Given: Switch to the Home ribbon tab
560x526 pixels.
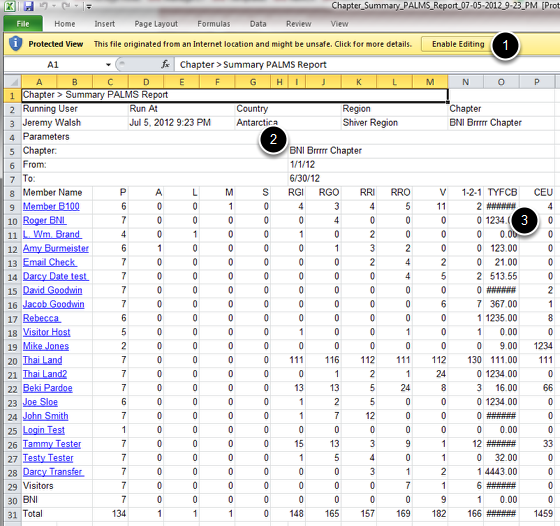Looking at the screenshot, I should [65, 24].
